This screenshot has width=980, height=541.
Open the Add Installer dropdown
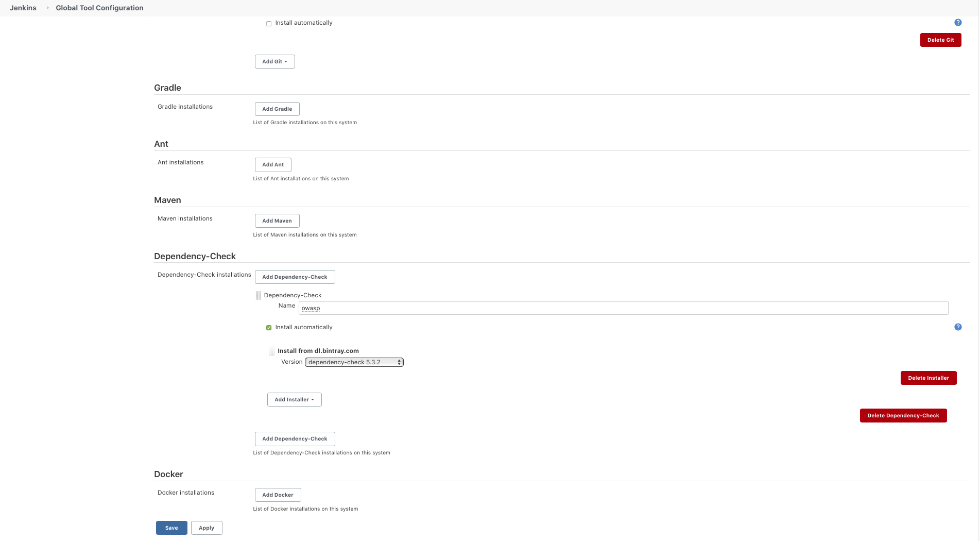295,399
